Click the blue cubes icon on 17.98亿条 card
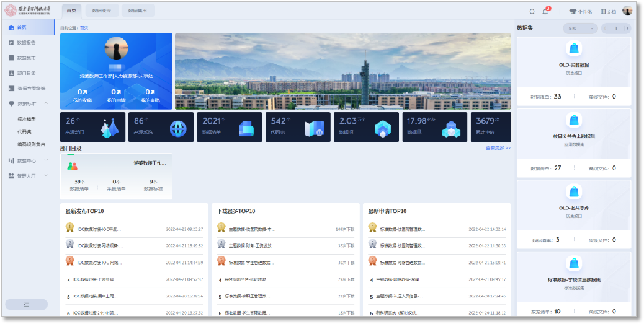644x324 pixels. tap(451, 129)
